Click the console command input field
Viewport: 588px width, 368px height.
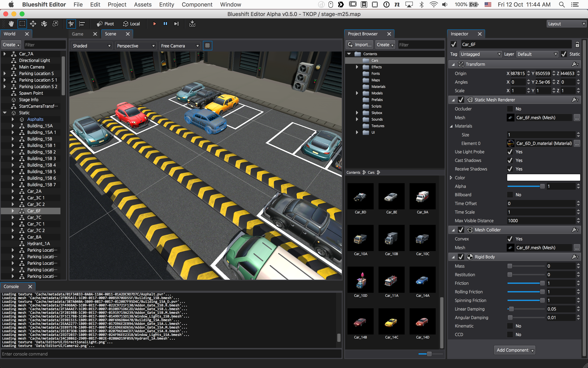point(171,354)
